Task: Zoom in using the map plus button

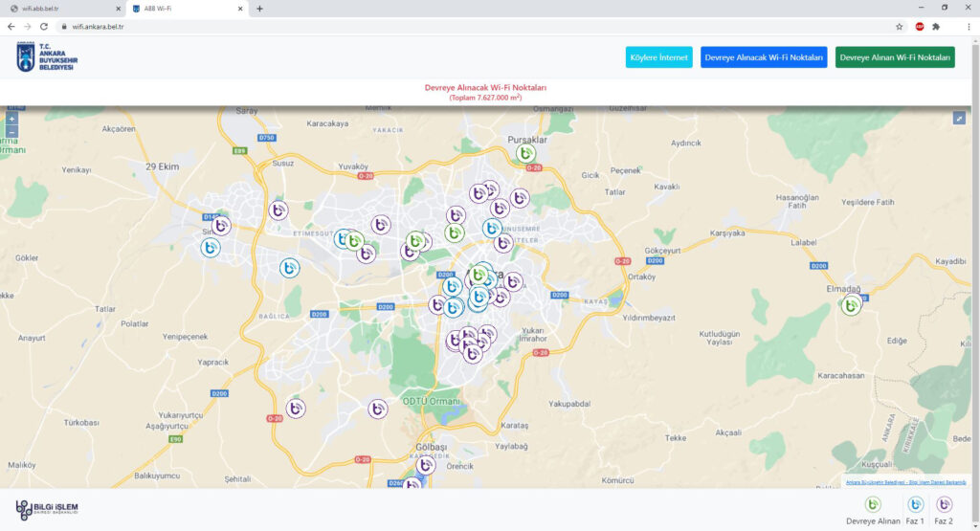Action: [x=11, y=120]
